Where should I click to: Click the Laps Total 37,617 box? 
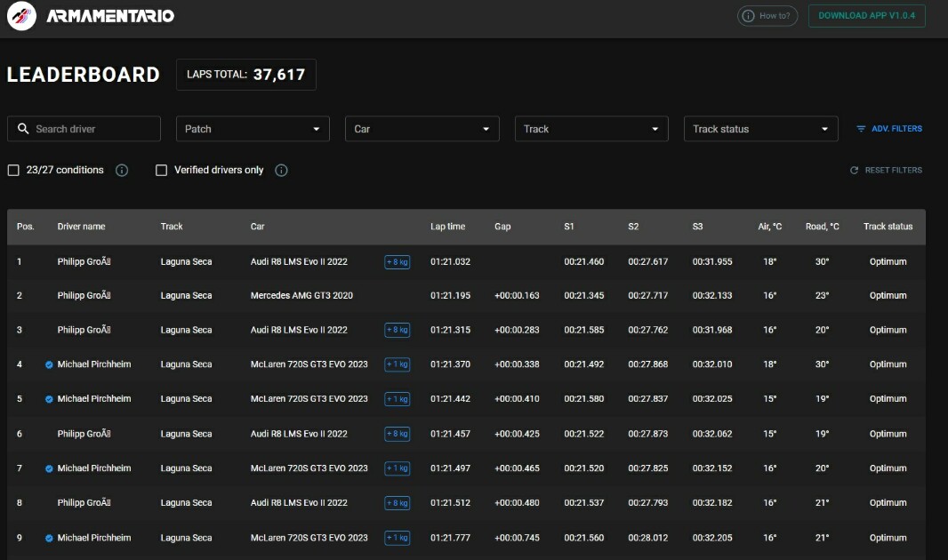click(x=246, y=75)
